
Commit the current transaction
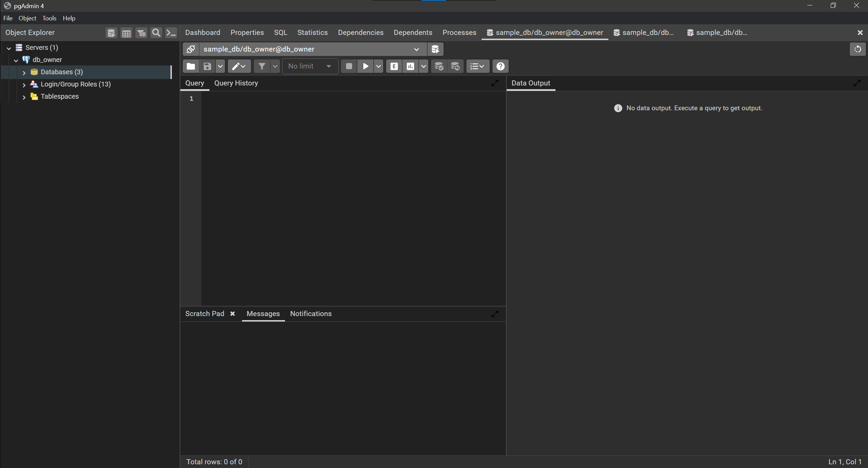tap(439, 66)
